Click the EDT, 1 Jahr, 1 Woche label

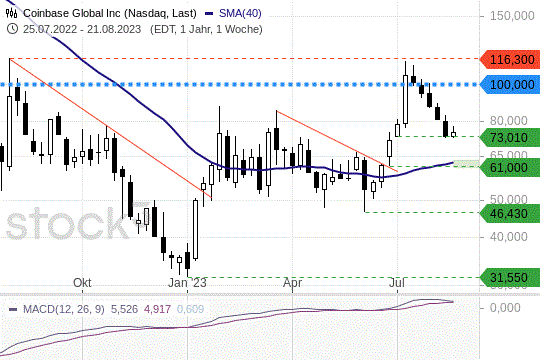click(x=206, y=29)
